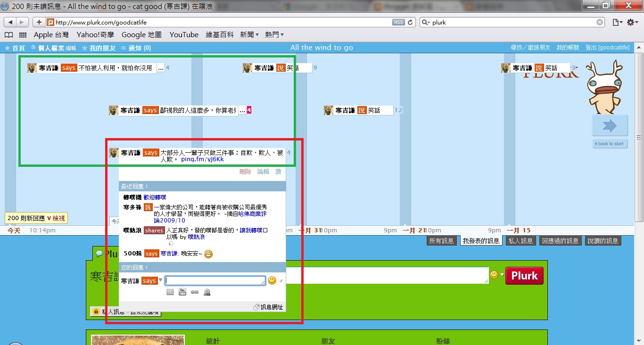
Task: Open the 哈佛商業評論2009/10 link
Action: pyautogui.click(x=211, y=217)
